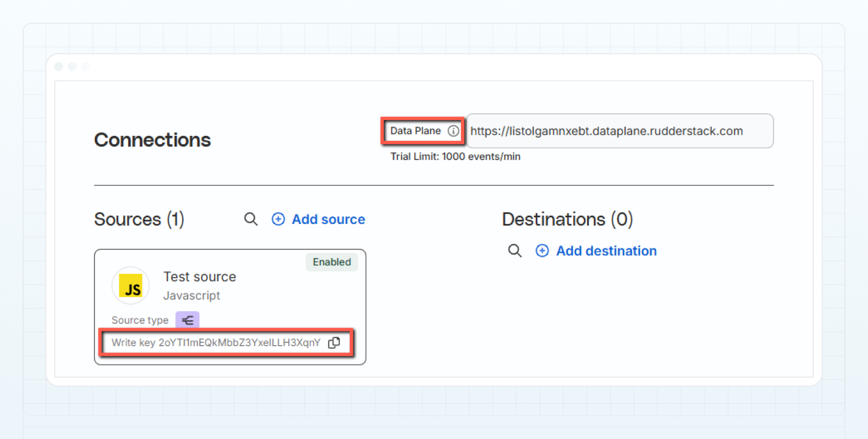The image size is (868, 439).
Task: Click the Enabled status badge
Action: coord(332,262)
